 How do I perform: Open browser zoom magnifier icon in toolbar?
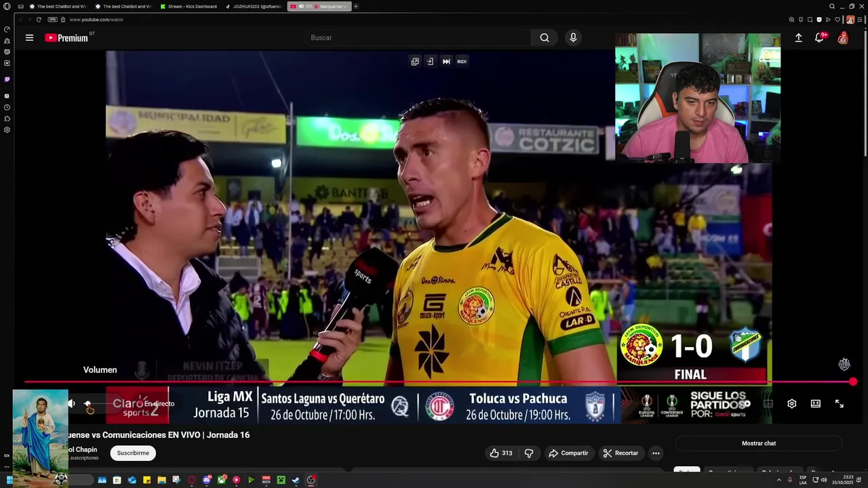click(791, 20)
